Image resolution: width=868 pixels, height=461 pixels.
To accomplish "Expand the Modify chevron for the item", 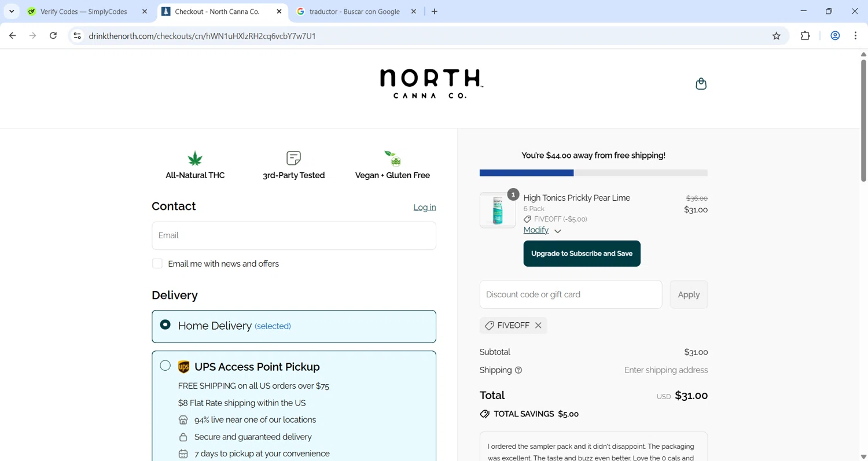I will 558,231.
